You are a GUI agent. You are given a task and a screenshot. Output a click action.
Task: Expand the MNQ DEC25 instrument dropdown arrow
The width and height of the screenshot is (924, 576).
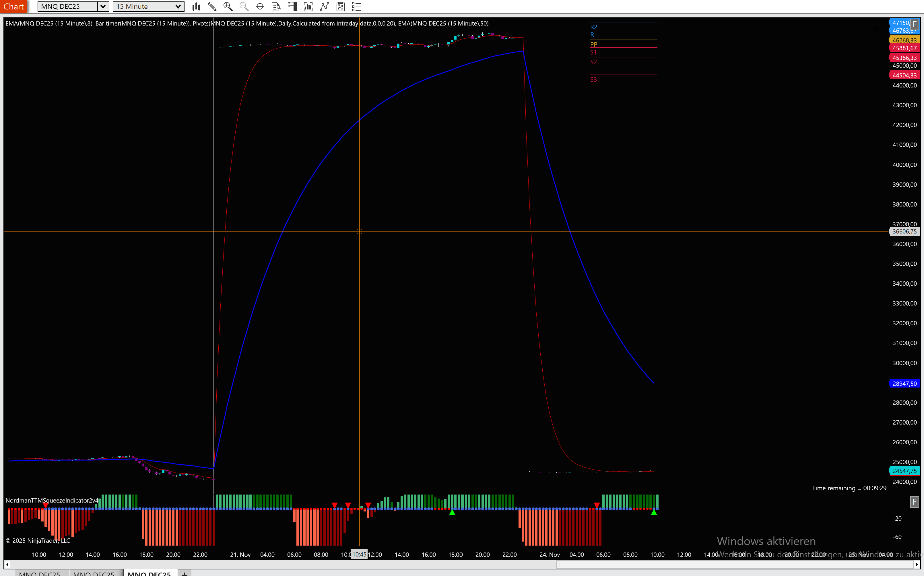point(103,7)
